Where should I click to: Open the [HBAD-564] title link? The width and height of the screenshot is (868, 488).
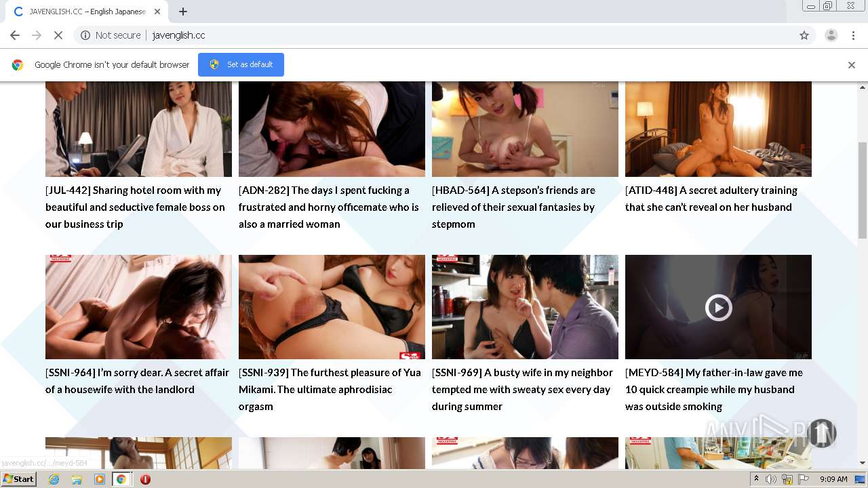coord(513,207)
